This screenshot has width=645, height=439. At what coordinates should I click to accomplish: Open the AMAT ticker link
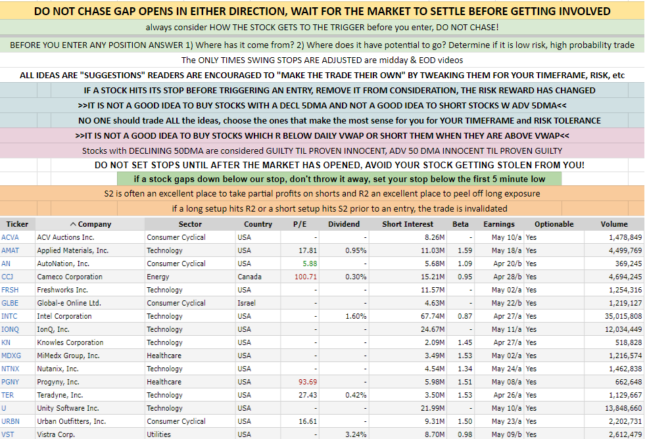10,251
